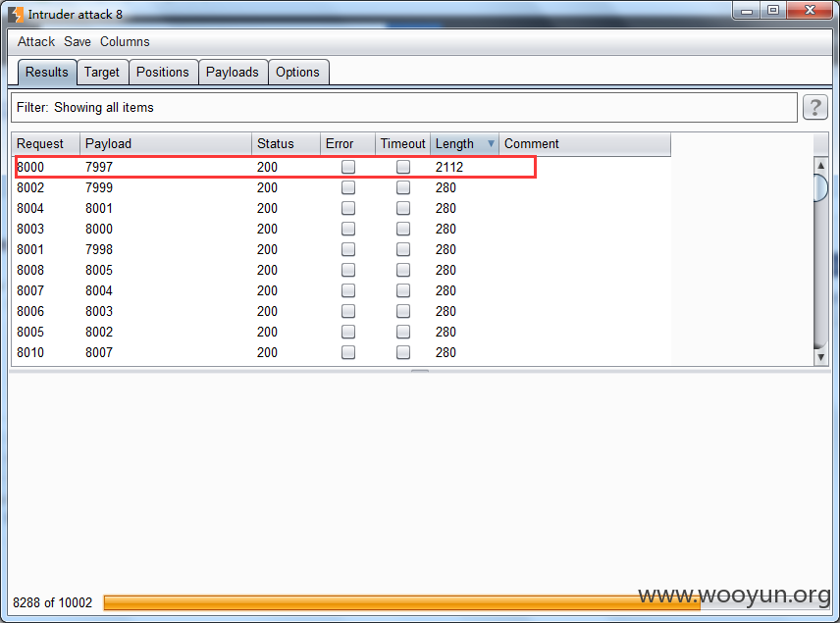This screenshot has height=623, width=840.
Task: Switch to the Target tab
Action: [102, 73]
